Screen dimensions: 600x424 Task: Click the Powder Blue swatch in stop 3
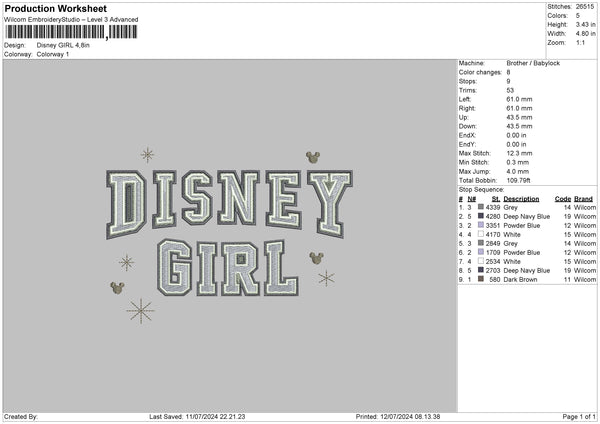[x=483, y=225]
